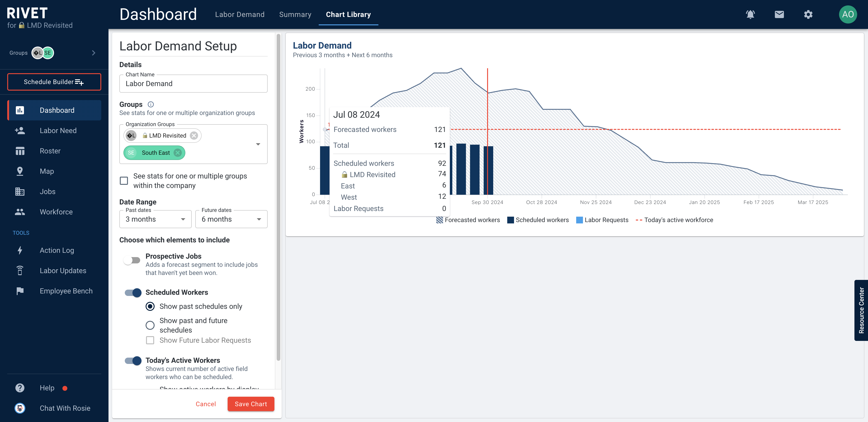Click the SE group avatar in sidebar
Viewport: 868px width, 422px height.
48,53
